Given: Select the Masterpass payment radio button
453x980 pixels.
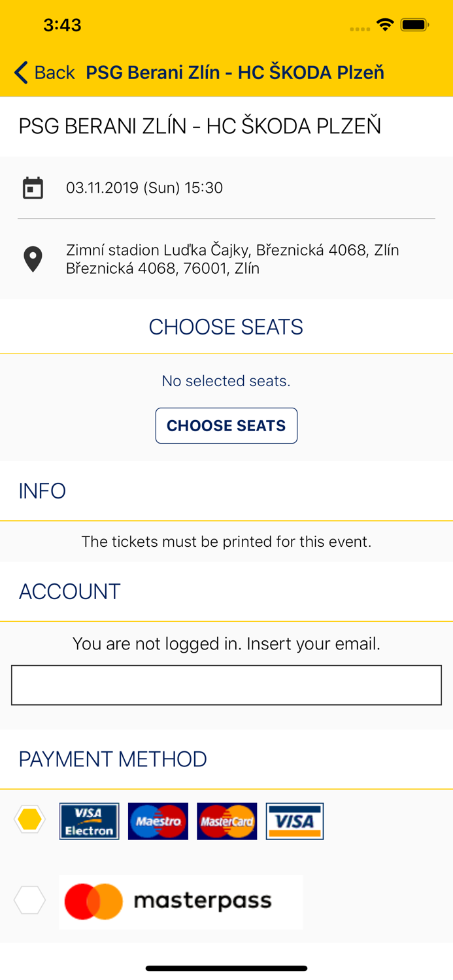Looking at the screenshot, I should (30, 900).
